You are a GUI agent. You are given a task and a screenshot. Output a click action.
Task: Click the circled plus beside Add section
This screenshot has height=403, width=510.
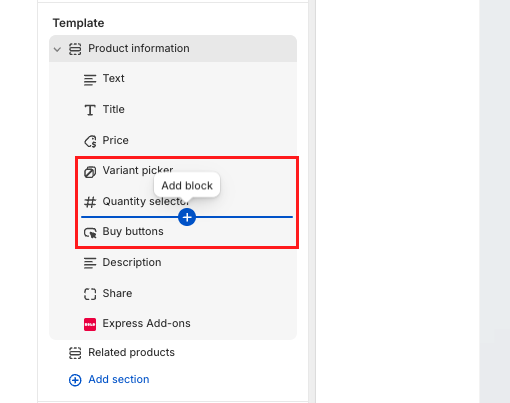coord(75,380)
